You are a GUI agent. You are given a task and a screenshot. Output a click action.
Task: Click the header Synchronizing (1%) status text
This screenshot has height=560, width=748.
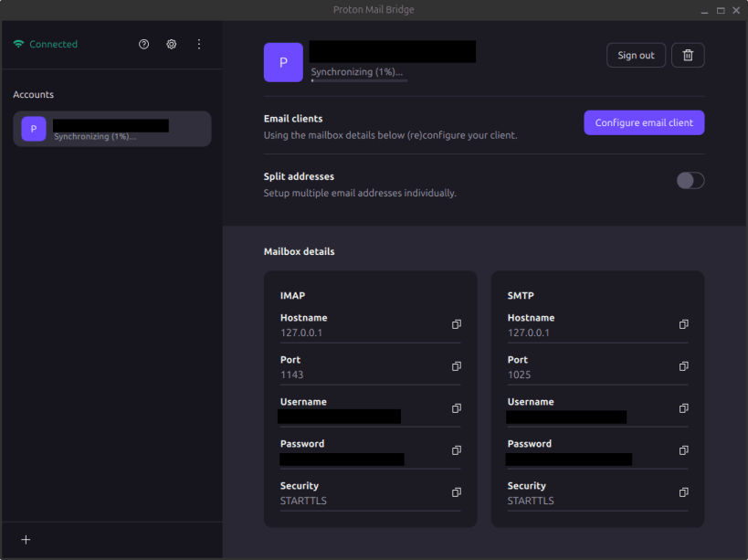coord(357,72)
